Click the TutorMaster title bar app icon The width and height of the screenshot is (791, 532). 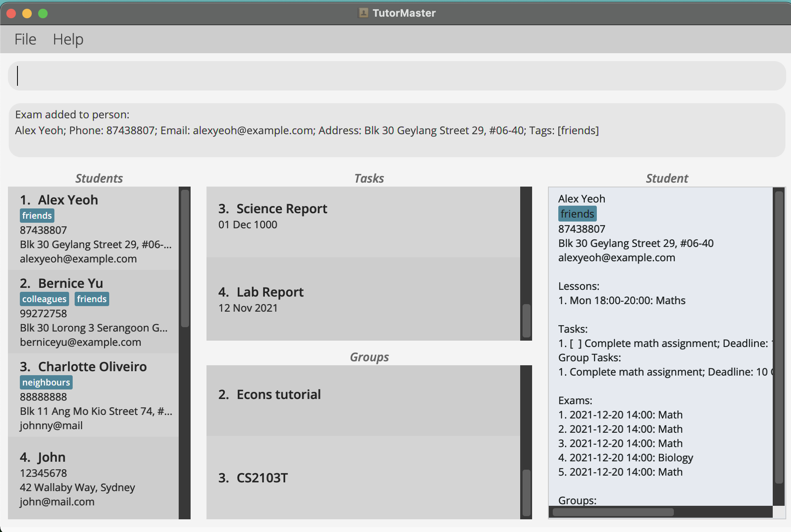363,13
